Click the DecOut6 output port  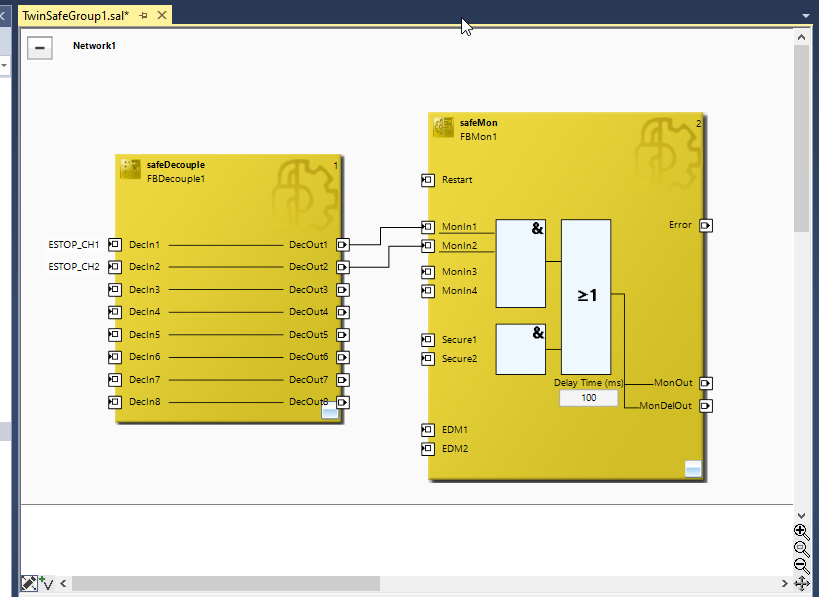pyautogui.click(x=342, y=357)
